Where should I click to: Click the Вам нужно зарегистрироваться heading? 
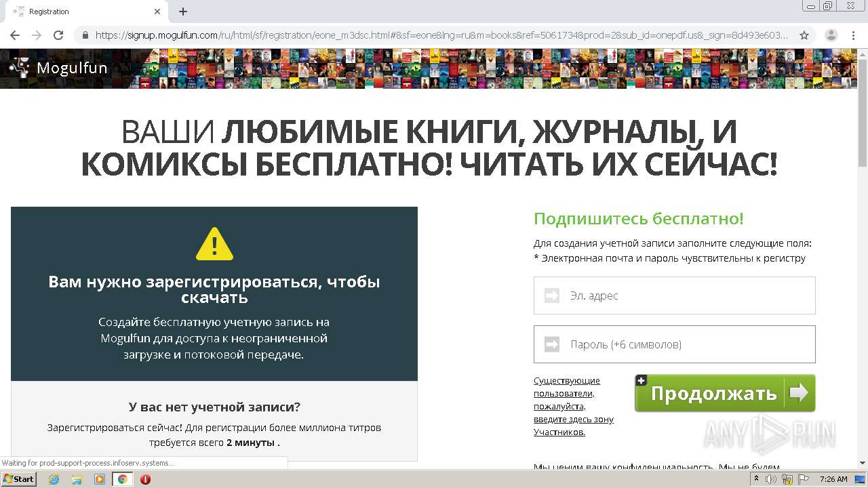point(214,289)
